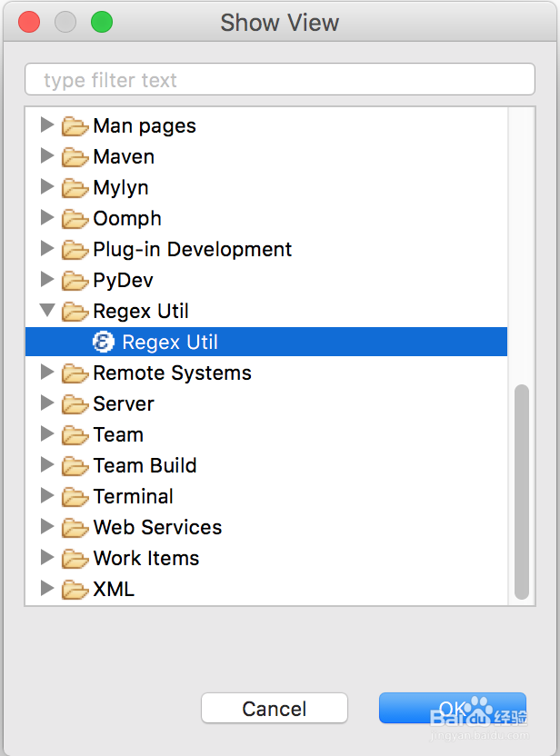Click the Oomph folder icon
The width and height of the screenshot is (560, 756).
pos(75,219)
